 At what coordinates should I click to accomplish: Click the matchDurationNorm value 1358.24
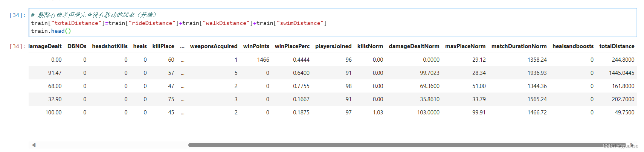point(537,60)
